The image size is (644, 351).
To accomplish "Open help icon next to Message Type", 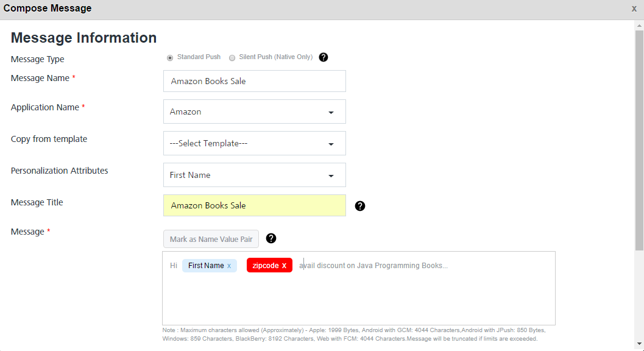I will (x=324, y=57).
